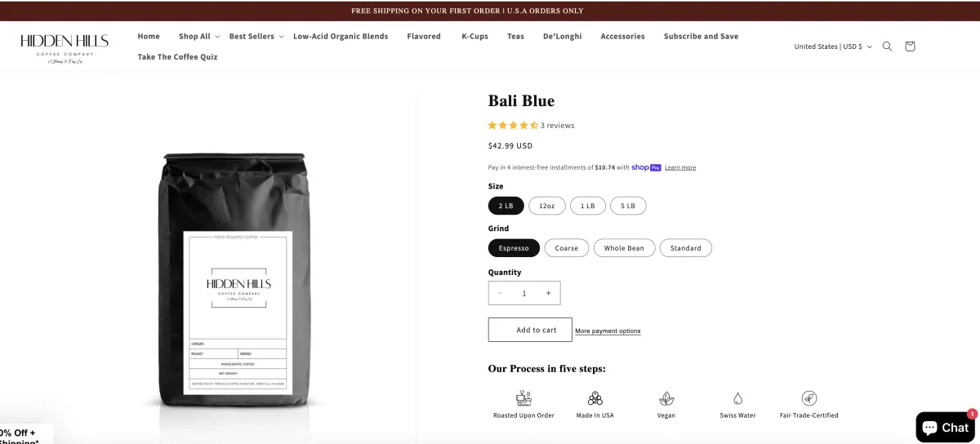Open the search magnifier icon
Viewport: 980px width, 444px height.
[x=887, y=47]
